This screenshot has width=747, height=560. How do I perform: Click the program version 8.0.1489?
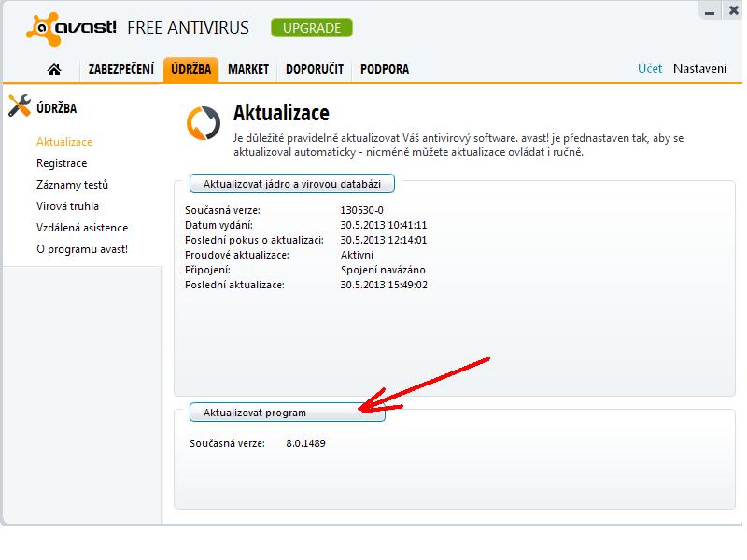pos(305,443)
